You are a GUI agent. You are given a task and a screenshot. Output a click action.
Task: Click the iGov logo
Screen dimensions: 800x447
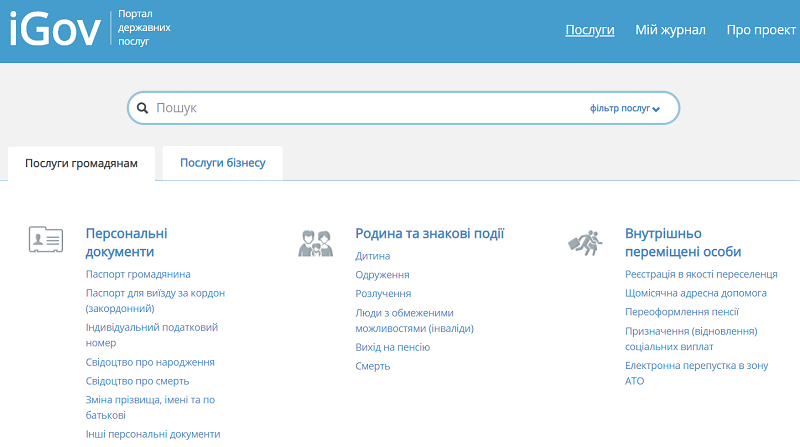click(55, 29)
